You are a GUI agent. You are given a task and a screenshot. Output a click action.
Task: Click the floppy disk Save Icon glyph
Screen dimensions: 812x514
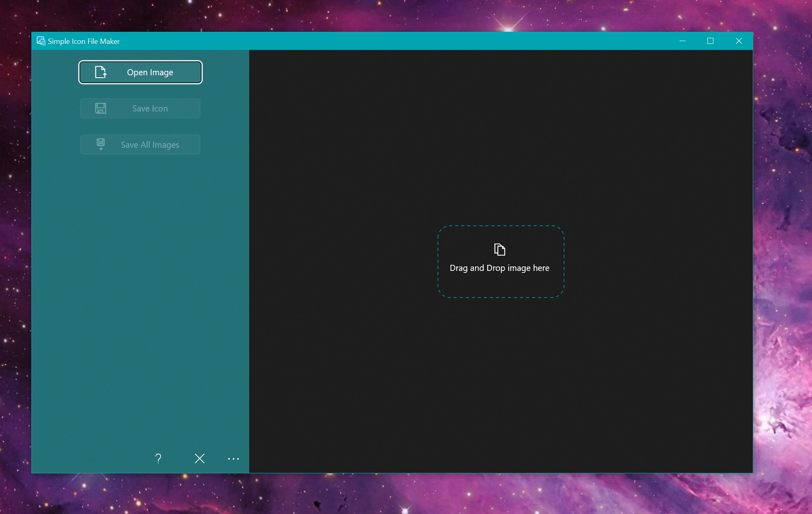(100, 108)
